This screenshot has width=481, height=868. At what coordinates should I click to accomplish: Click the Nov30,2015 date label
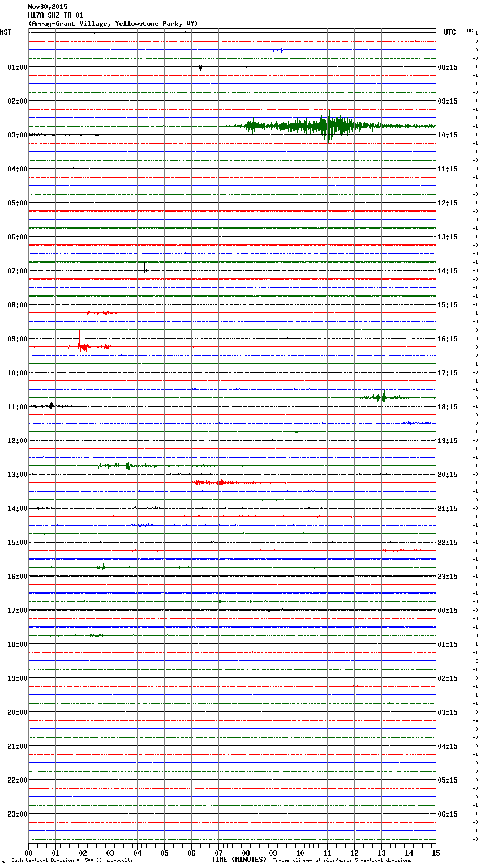coord(48,7)
